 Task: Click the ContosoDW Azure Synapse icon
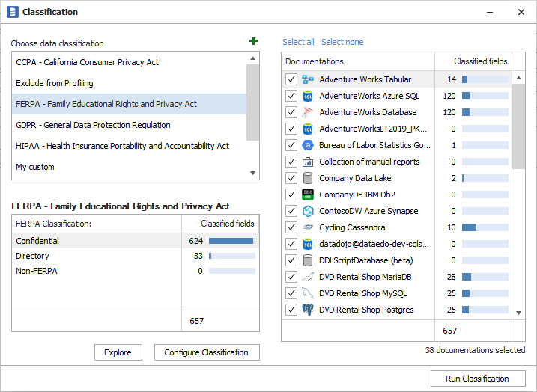tap(307, 211)
